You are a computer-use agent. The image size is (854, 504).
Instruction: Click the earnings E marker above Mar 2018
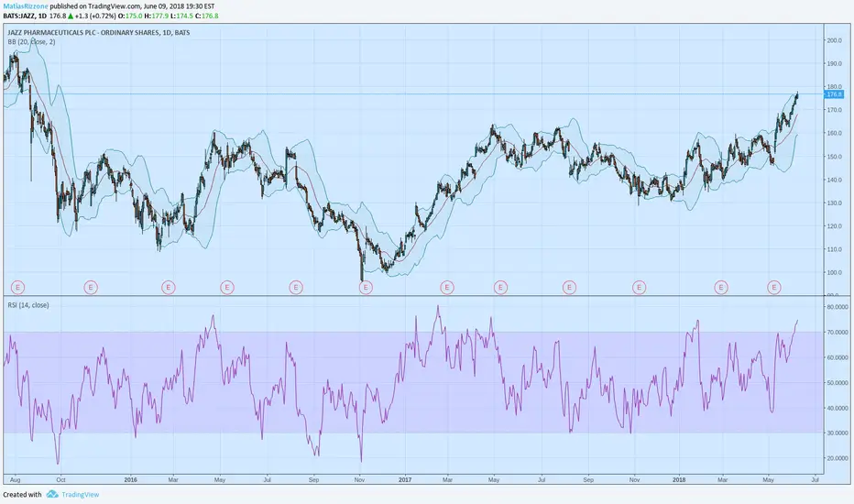point(721,287)
